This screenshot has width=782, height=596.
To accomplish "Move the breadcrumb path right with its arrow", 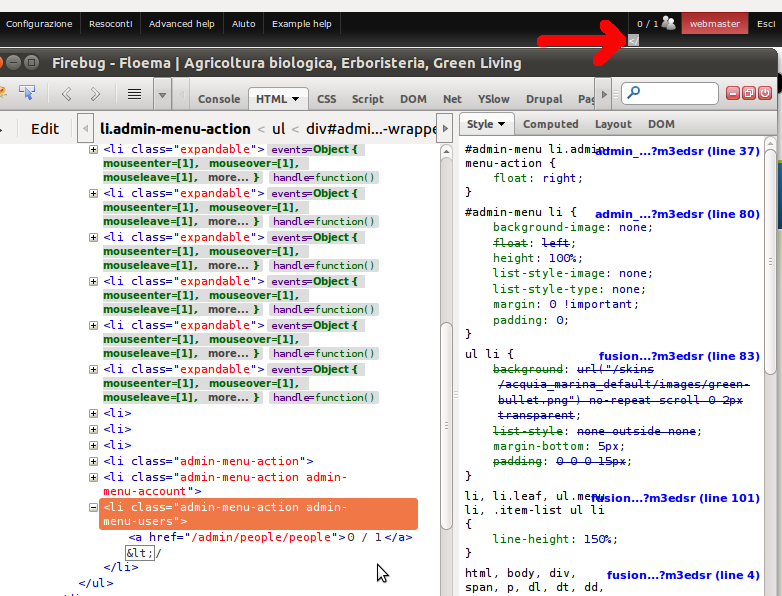I will point(445,128).
